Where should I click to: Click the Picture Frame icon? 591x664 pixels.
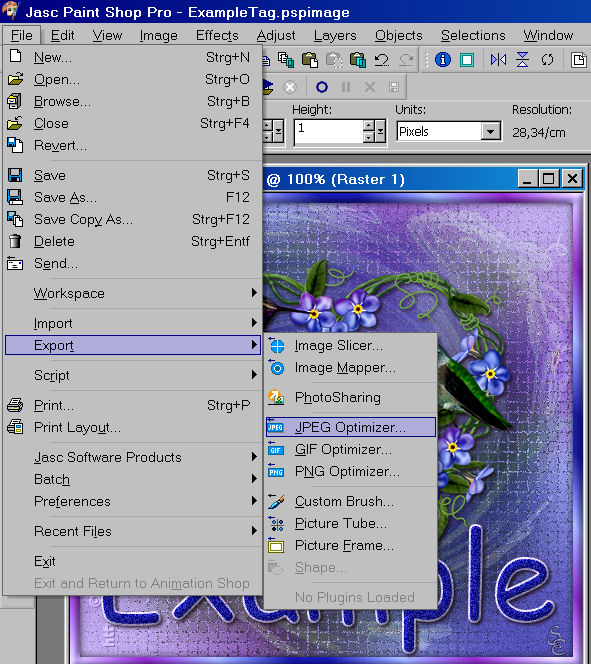point(276,545)
